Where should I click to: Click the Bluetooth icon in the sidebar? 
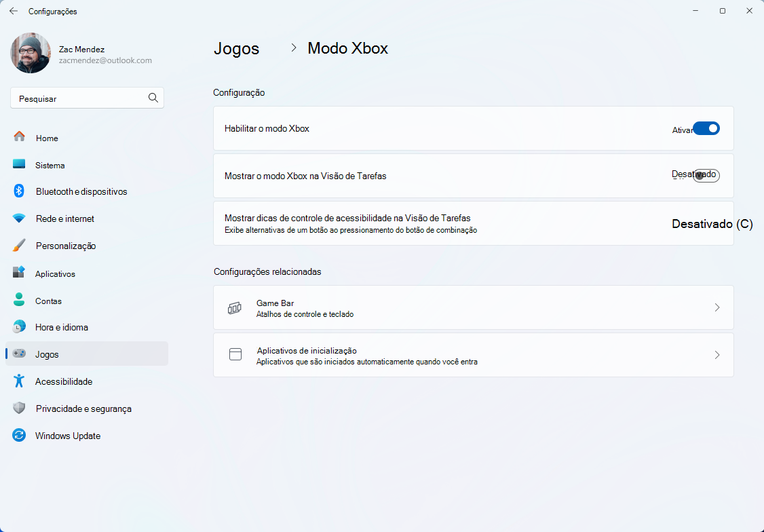pyautogui.click(x=19, y=191)
